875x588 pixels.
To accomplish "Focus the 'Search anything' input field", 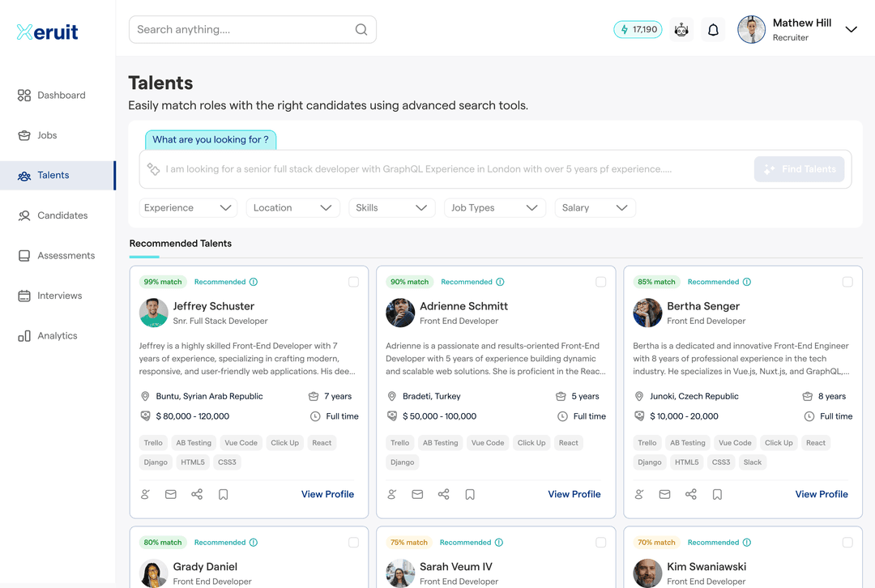I will [243, 30].
